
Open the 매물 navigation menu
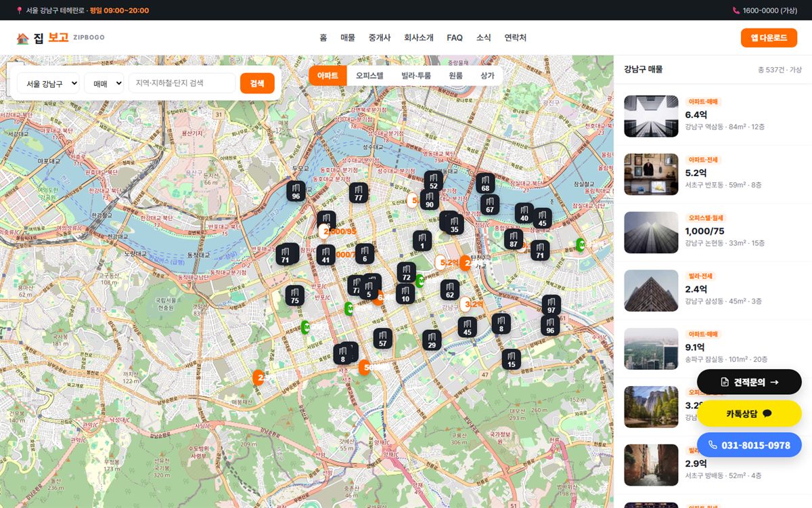pyautogui.click(x=348, y=38)
